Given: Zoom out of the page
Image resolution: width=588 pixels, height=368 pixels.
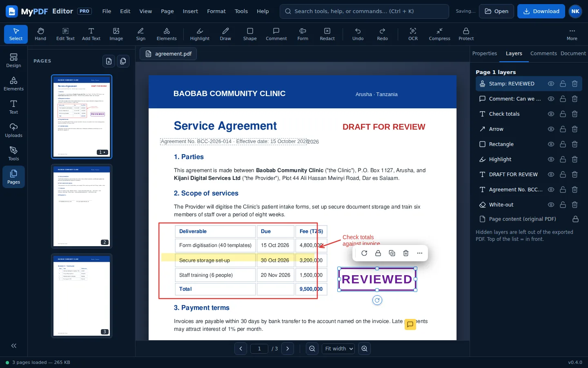Looking at the screenshot, I should coord(312,349).
